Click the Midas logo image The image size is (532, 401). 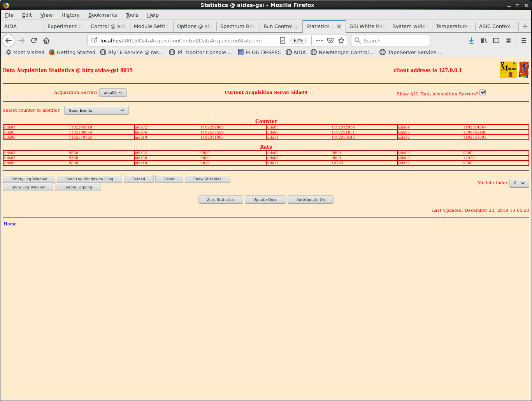pos(508,70)
